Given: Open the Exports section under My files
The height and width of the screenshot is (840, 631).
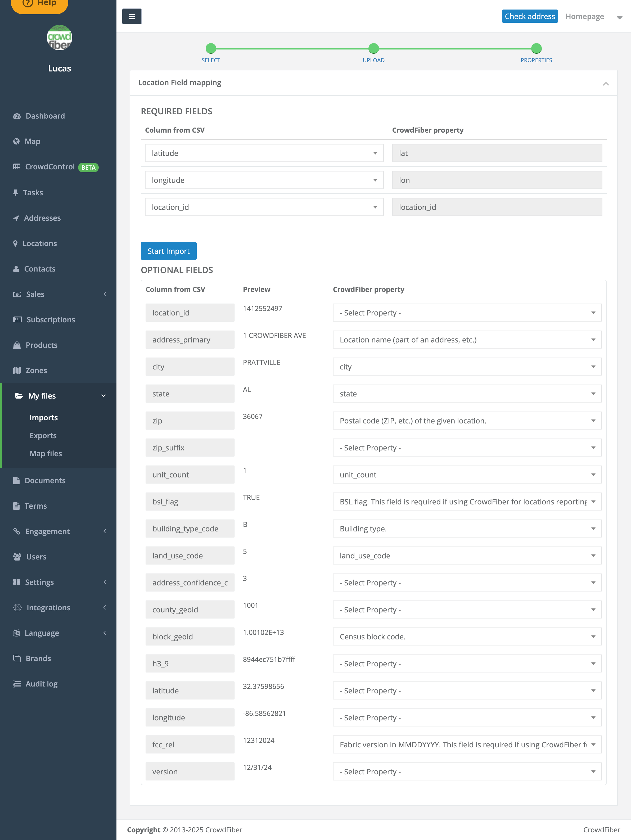Looking at the screenshot, I should point(43,436).
